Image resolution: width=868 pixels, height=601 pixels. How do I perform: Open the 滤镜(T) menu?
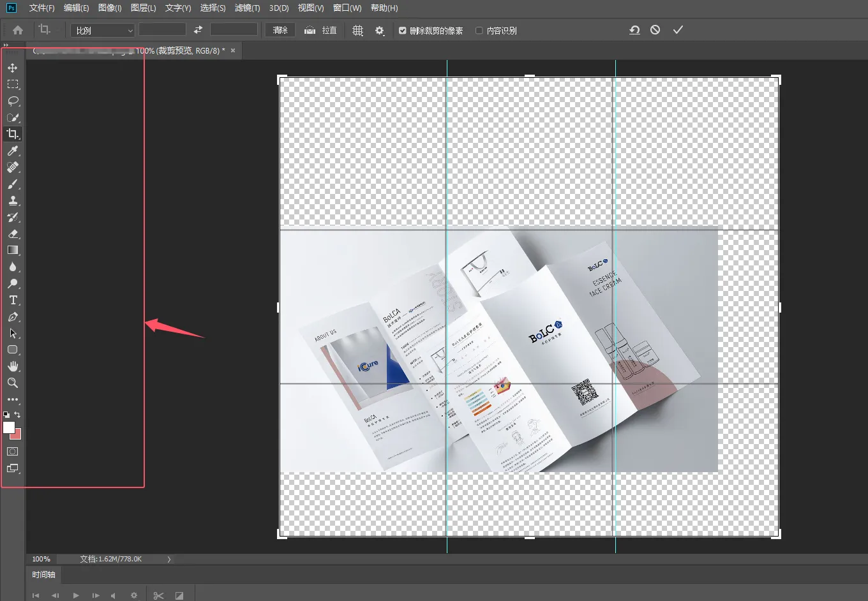pyautogui.click(x=247, y=8)
